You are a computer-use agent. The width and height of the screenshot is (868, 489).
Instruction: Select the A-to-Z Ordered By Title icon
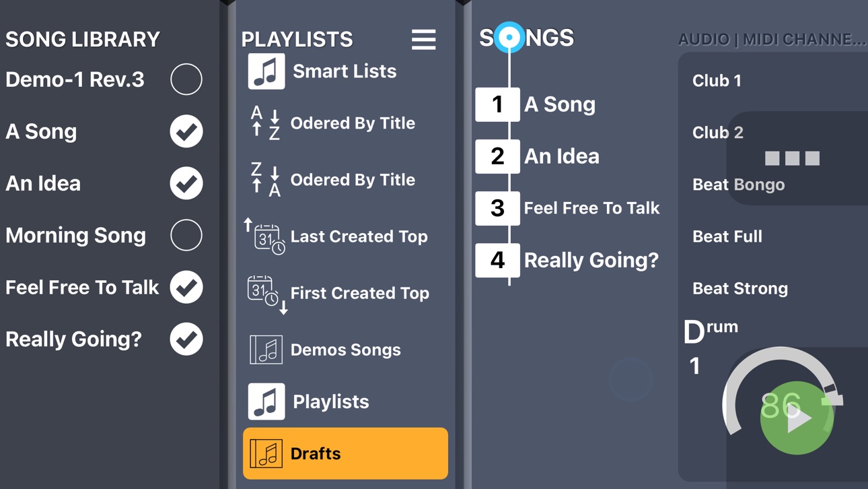click(265, 123)
